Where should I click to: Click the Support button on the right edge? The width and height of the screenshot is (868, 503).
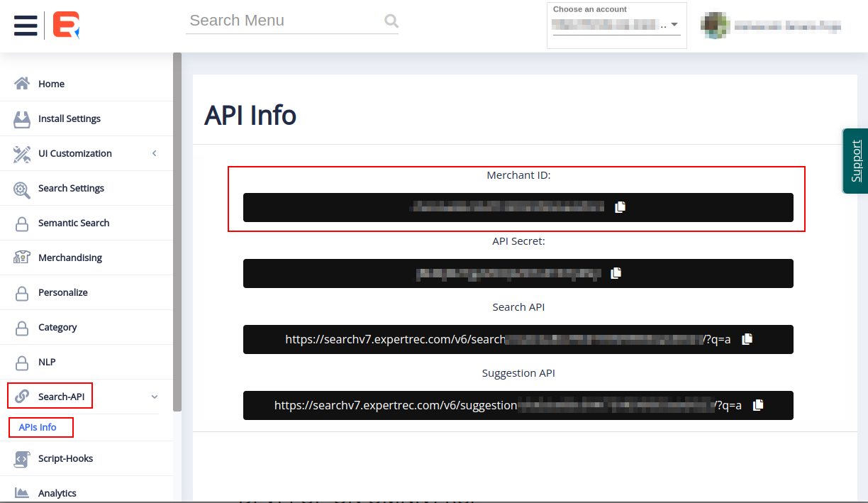(855, 161)
